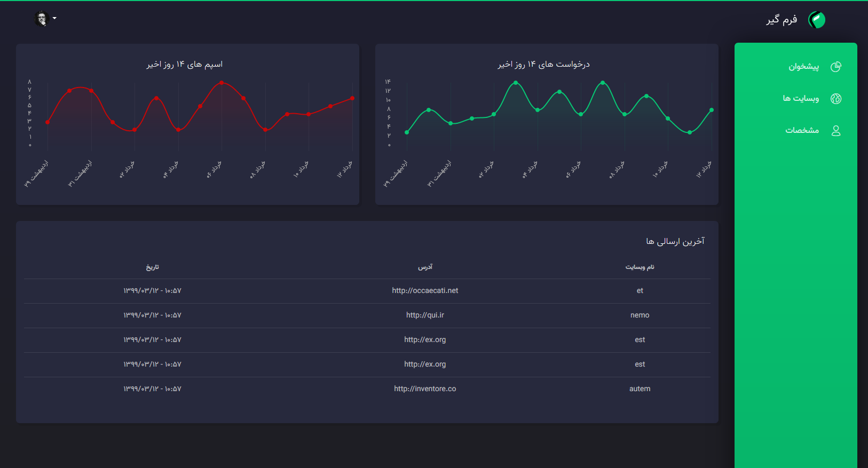
Task: Click the http://inventore.co address
Action: tap(425, 389)
